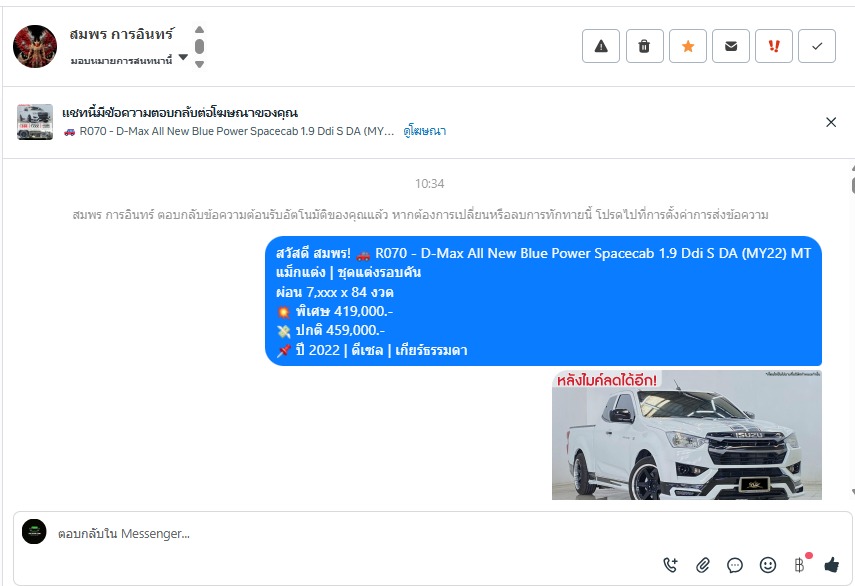Expand the มอบหมายการสนทนานี้ dropdown

click(129, 60)
